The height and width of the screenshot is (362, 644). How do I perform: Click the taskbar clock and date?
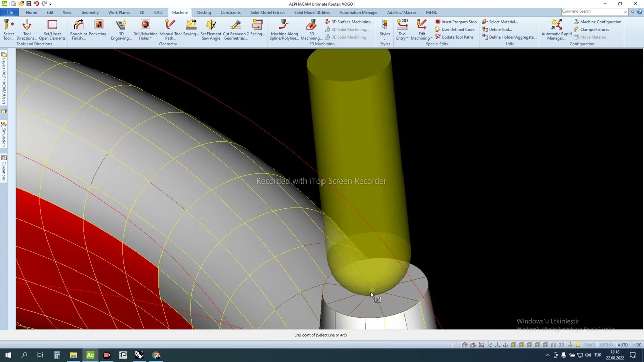pyautogui.click(x=615, y=355)
